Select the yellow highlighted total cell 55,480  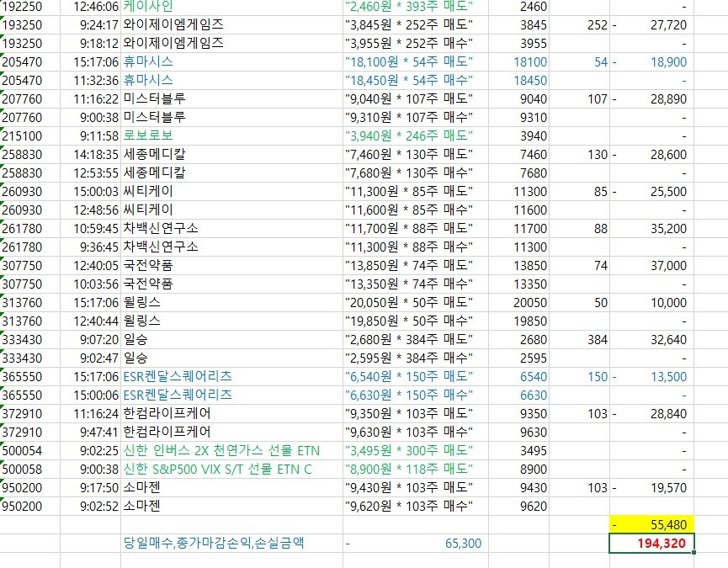point(651,525)
